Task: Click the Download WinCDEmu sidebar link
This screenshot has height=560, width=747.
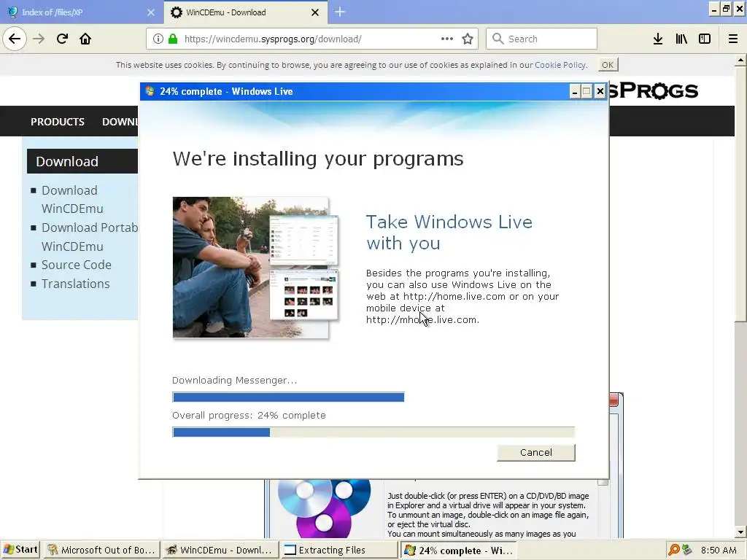Action: 72,200
